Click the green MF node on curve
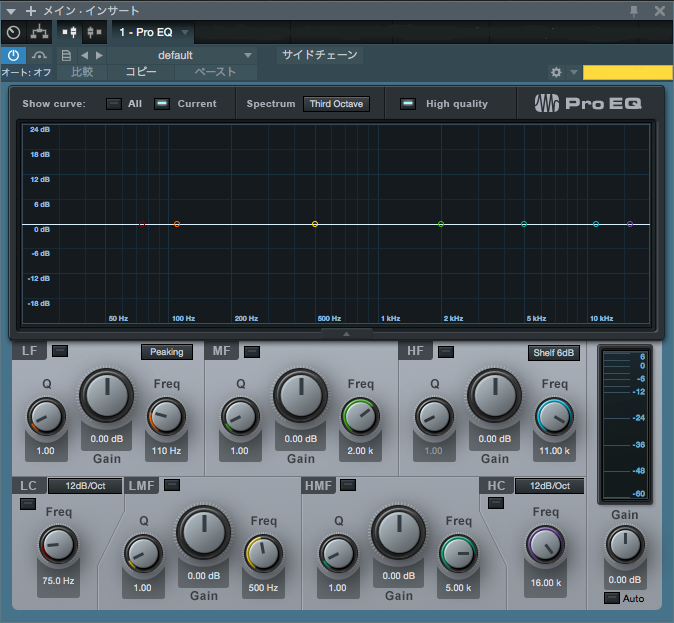 [x=441, y=224]
